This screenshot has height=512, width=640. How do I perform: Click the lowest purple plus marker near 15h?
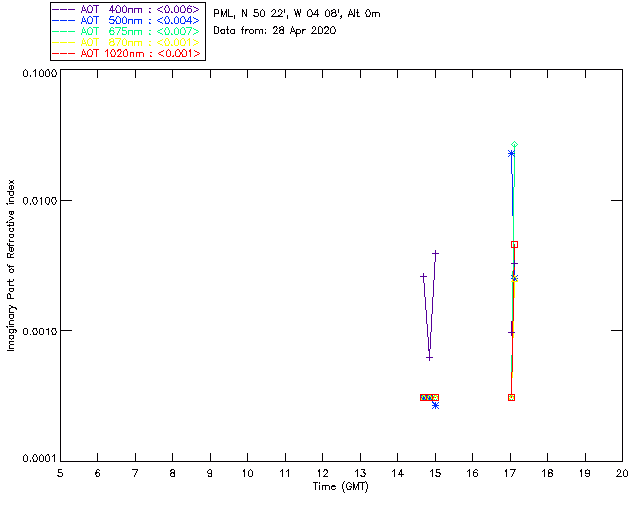[429, 358]
